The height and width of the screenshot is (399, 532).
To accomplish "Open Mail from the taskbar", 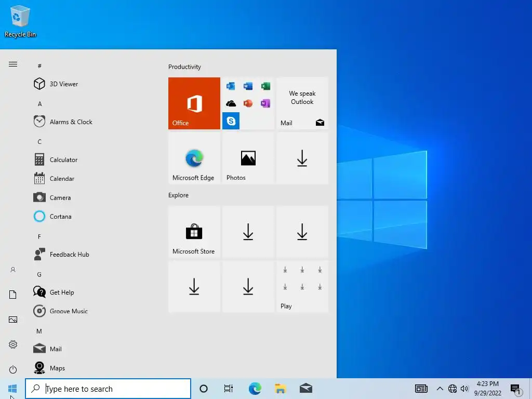I will (x=306, y=389).
